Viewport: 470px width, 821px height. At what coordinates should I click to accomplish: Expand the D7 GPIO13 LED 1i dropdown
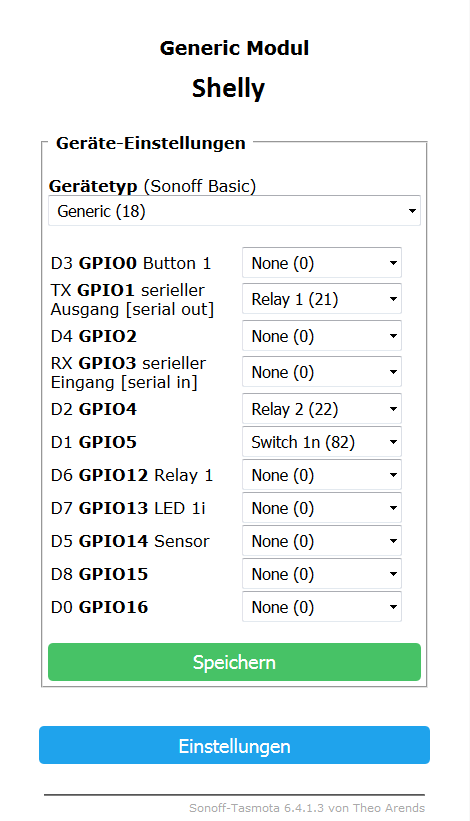[x=322, y=508]
